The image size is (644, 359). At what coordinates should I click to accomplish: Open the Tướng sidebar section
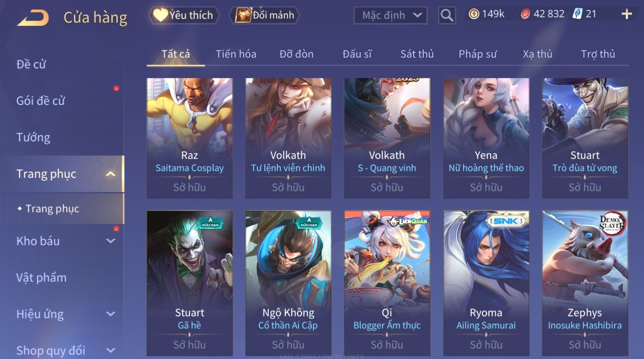click(x=33, y=138)
